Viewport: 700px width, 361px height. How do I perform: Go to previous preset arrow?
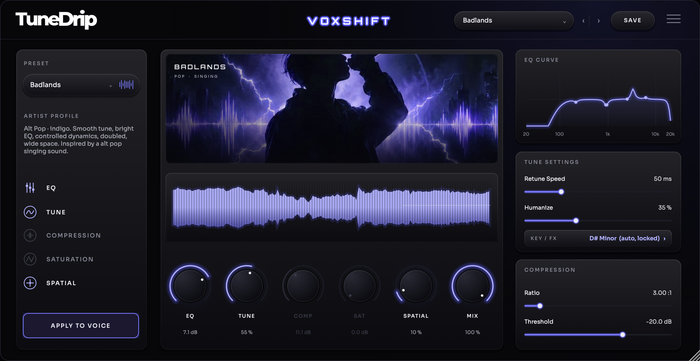tap(583, 21)
